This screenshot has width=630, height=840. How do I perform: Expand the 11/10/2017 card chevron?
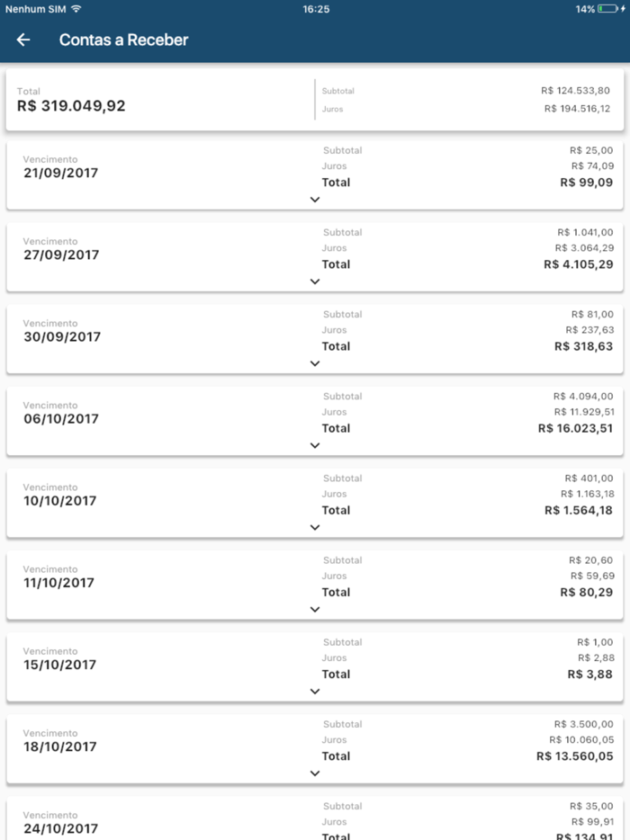click(315, 610)
